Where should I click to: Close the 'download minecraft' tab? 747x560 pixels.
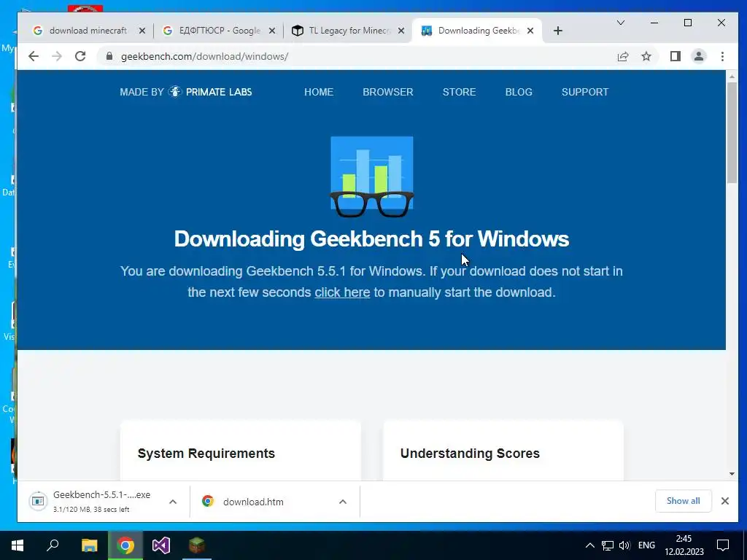coord(142,31)
